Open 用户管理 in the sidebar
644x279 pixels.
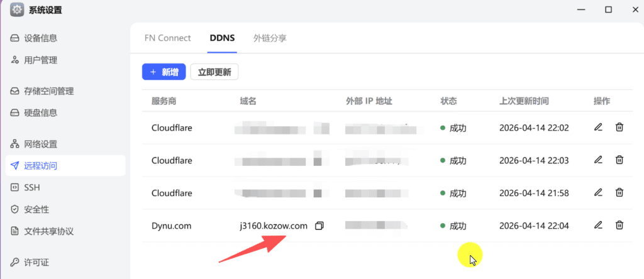pos(65,60)
